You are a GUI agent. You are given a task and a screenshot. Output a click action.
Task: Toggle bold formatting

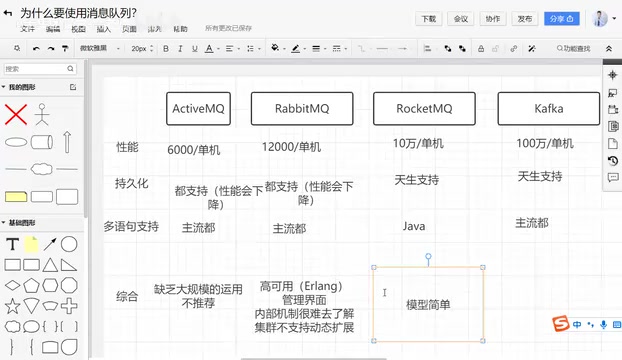166,48
